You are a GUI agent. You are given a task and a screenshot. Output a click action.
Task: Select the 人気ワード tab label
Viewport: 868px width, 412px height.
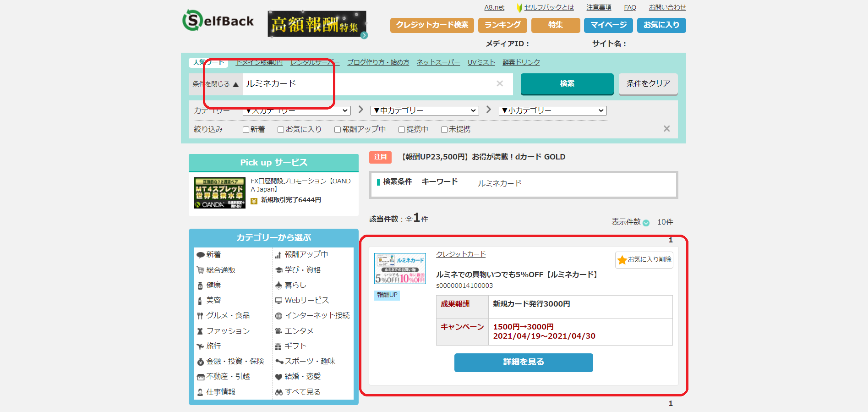pyautogui.click(x=208, y=62)
